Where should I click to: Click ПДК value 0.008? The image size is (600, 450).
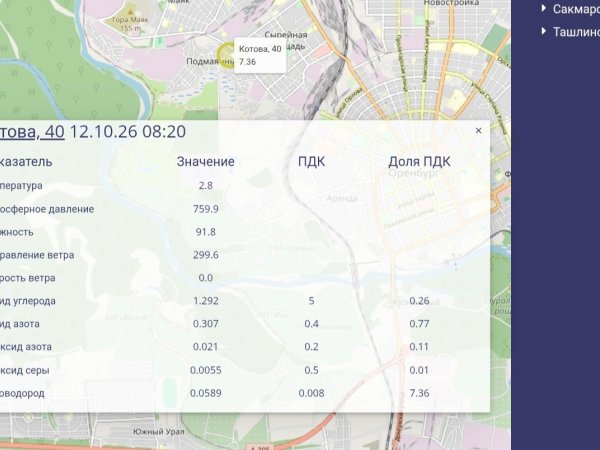311,393
